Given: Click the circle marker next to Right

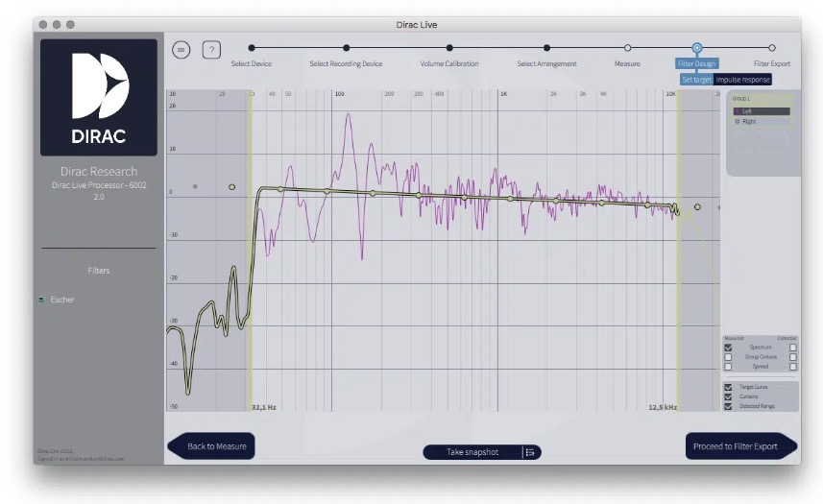Looking at the screenshot, I should coord(737,121).
